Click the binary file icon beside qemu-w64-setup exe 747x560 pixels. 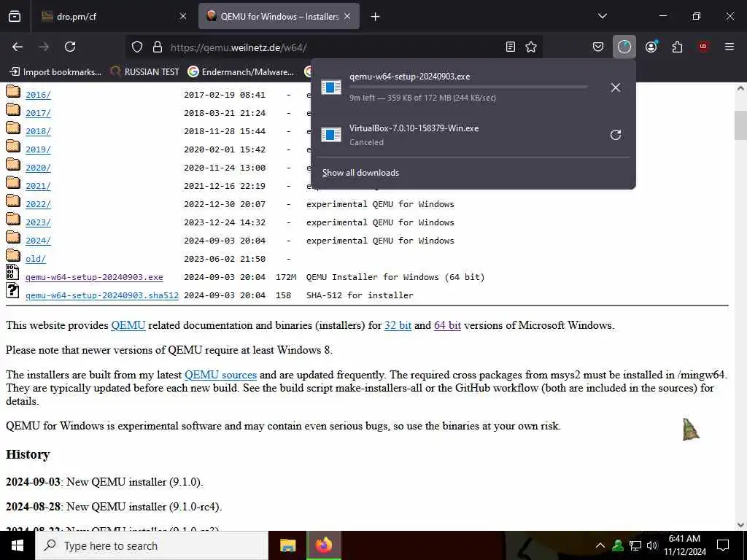(x=12, y=272)
